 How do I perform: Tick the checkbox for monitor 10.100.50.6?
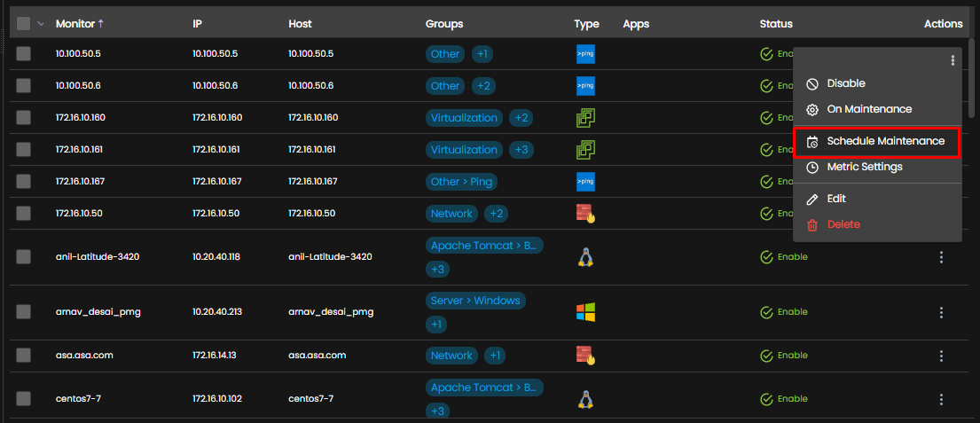(x=23, y=86)
